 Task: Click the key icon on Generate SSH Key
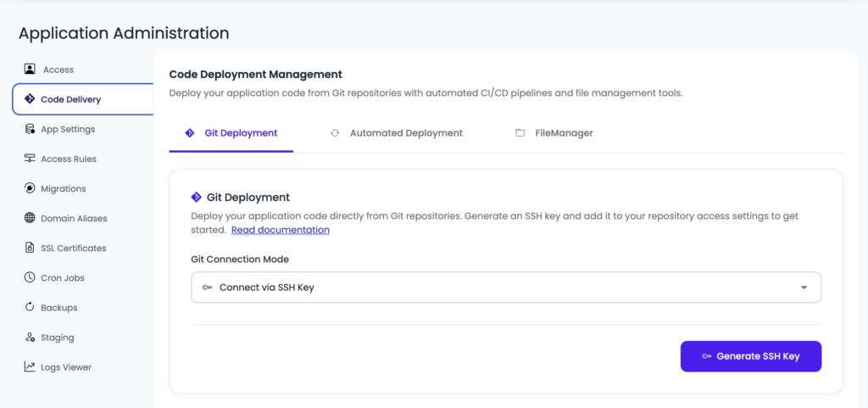point(706,356)
